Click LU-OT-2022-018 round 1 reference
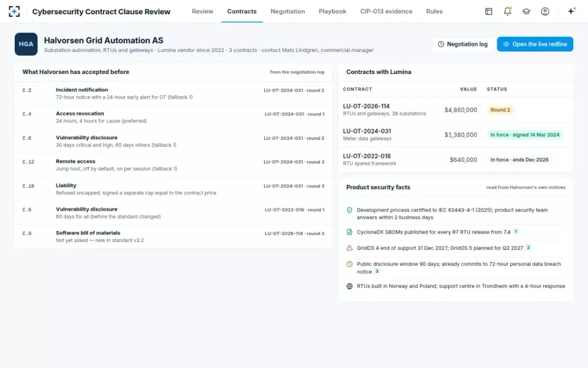 (294, 210)
